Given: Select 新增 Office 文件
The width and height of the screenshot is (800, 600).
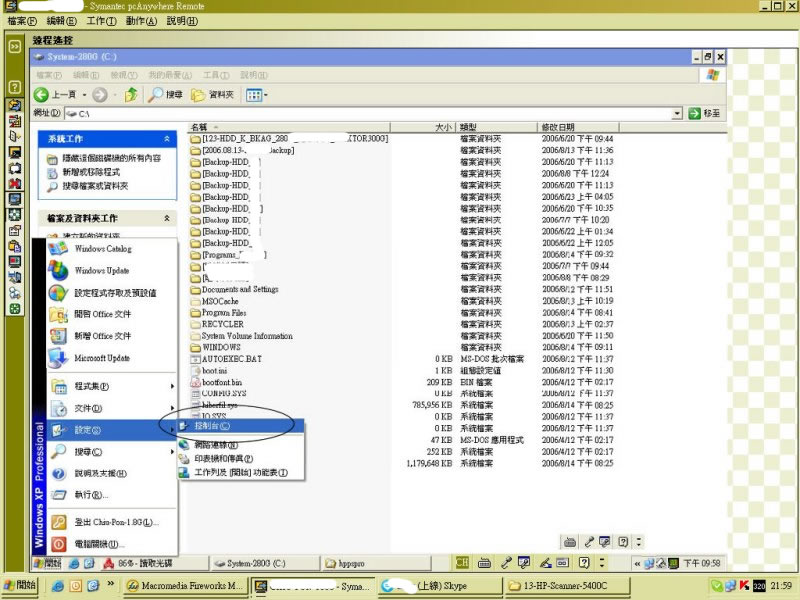Looking at the screenshot, I should (x=112, y=336).
